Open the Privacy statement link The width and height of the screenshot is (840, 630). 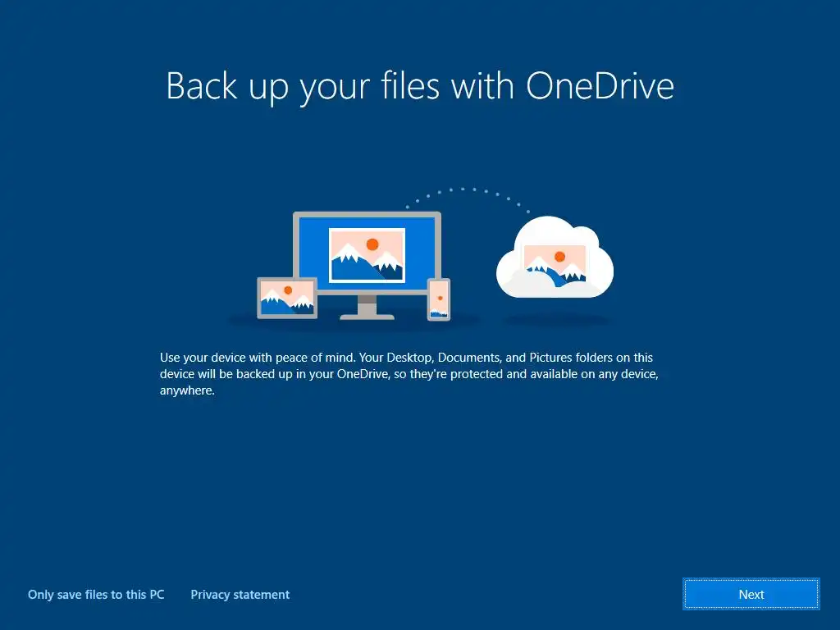tap(240, 595)
